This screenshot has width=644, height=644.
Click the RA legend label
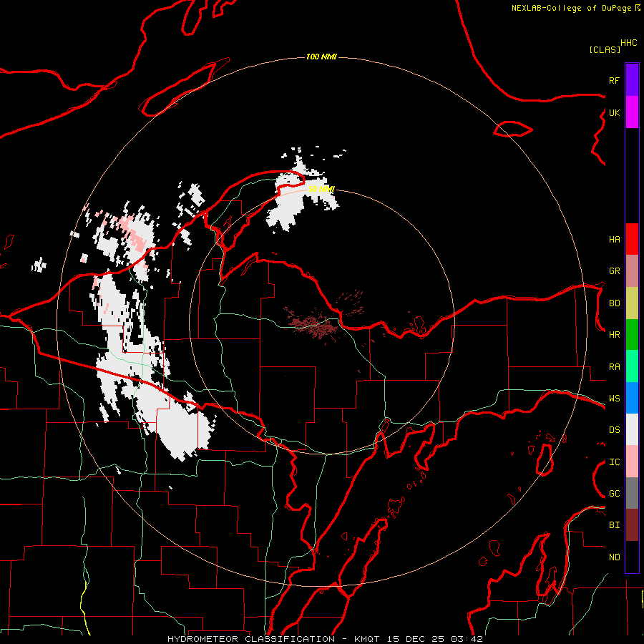tap(614, 367)
